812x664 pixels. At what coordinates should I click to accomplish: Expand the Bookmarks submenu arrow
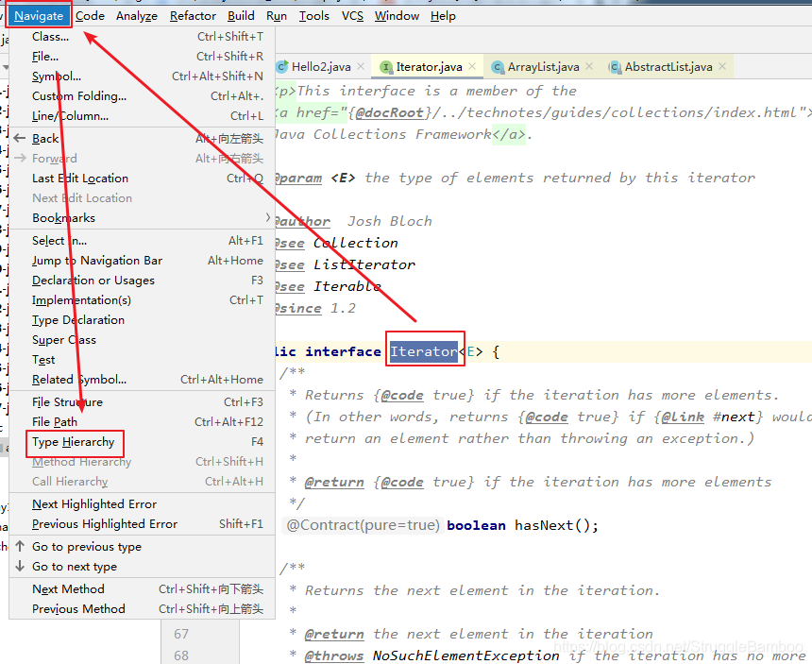268,217
